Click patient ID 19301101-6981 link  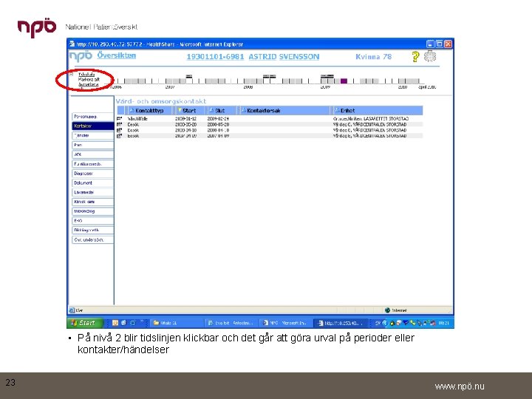(215, 57)
